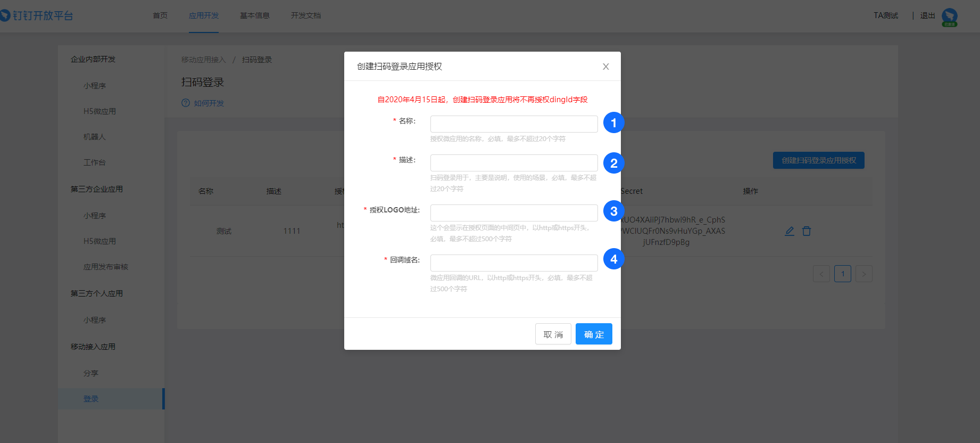The height and width of the screenshot is (443, 980).
Task: Open the 开发文档 top menu item
Action: (x=306, y=15)
